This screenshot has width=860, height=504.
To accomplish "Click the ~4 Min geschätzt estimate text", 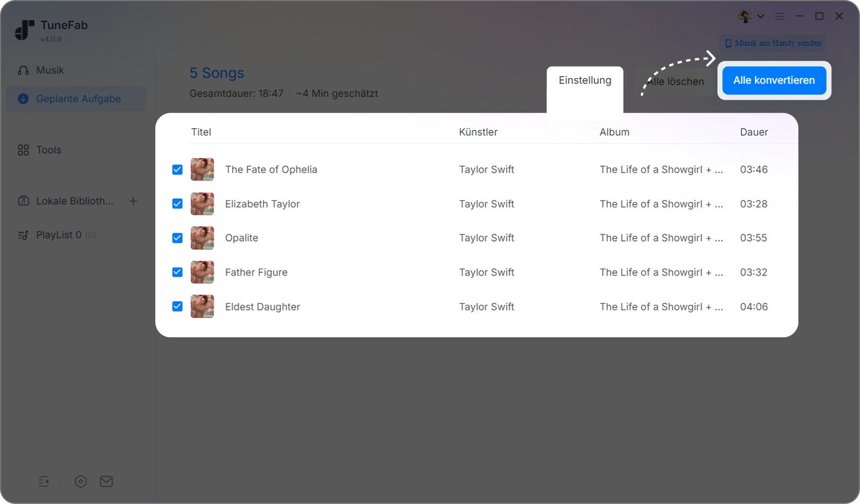I will tap(337, 94).
